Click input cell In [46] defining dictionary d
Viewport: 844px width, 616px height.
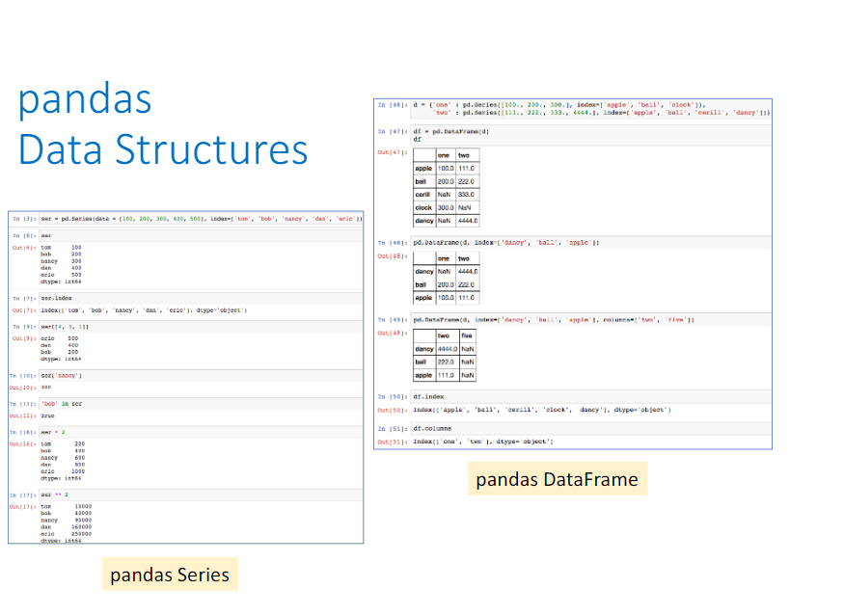click(591, 109)
